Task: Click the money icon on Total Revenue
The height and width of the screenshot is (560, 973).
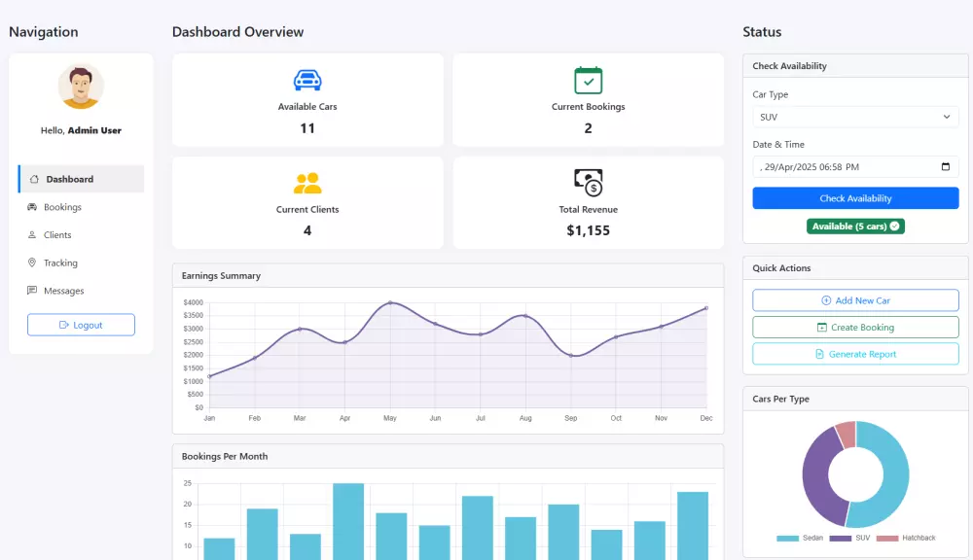Action: point(589,183)
